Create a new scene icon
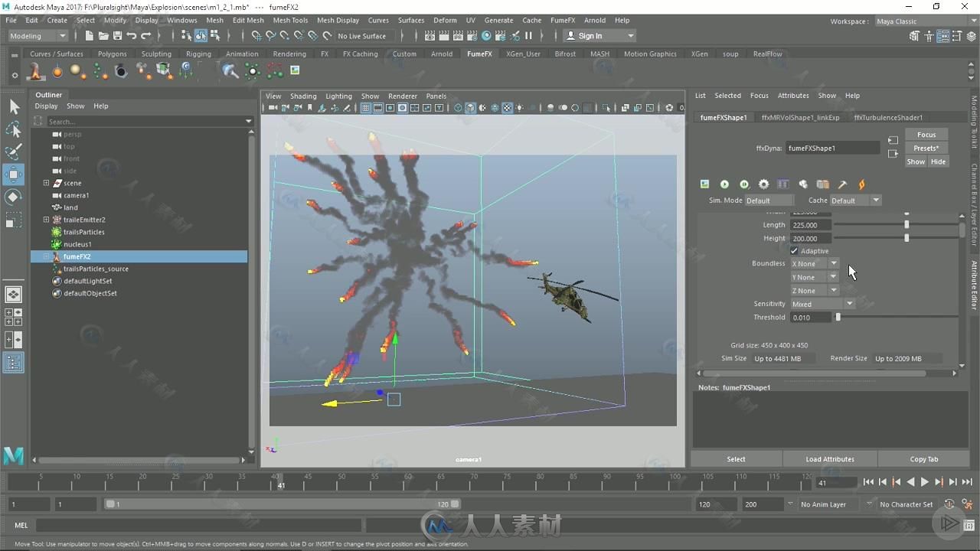Screen dimensions: 980x551 point(90,36)
